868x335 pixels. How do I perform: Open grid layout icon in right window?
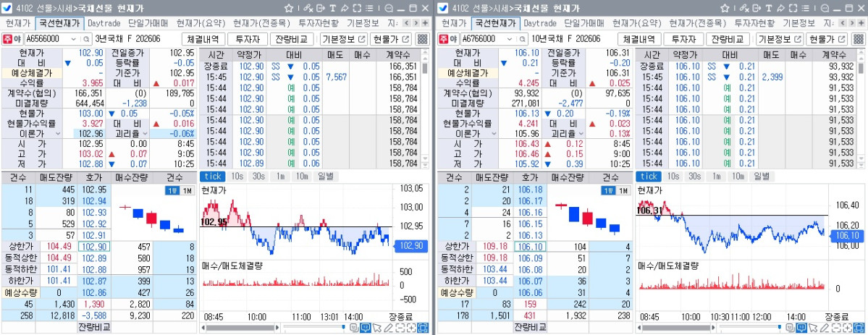(859, 39)
